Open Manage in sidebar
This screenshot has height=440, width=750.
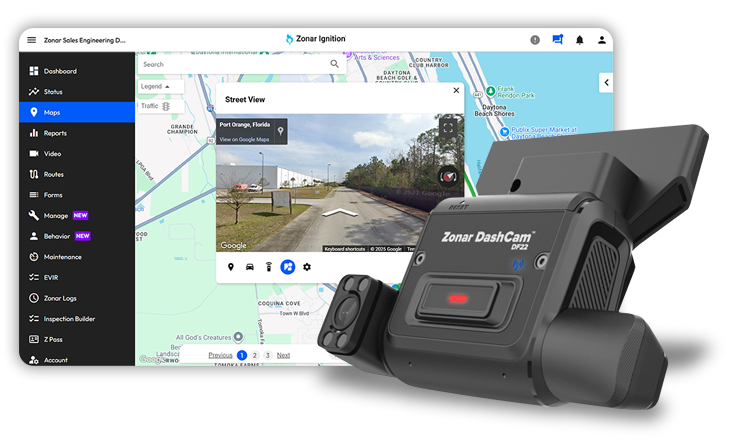click(77, 216)
